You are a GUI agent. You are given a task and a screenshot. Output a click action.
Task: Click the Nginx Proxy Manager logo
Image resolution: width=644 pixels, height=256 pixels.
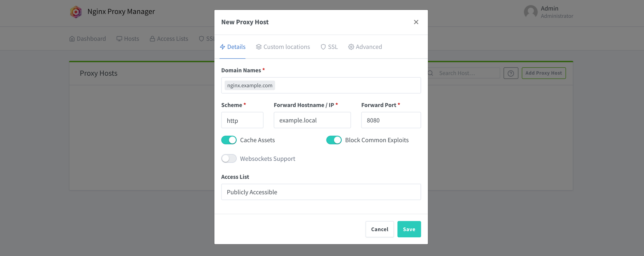click(76, 12)
